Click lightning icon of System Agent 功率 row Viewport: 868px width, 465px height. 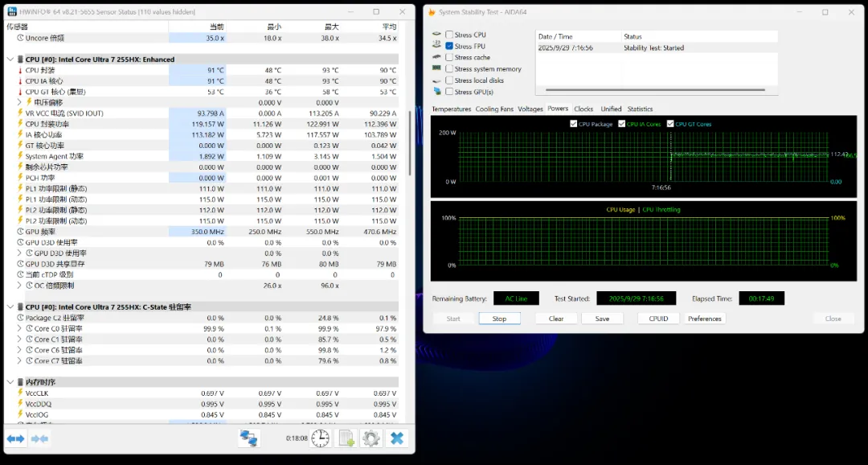pyautogui.click(x=20, y=156)
